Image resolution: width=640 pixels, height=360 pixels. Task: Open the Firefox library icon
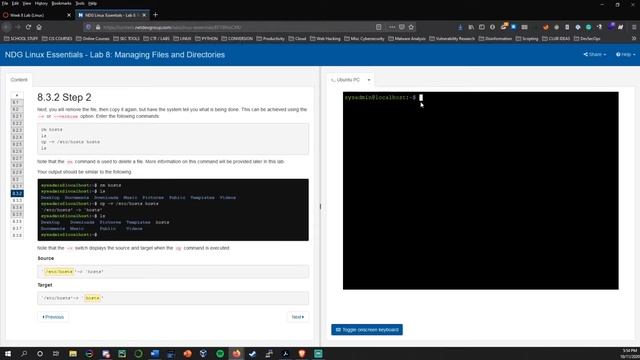[x=471, y=27]
